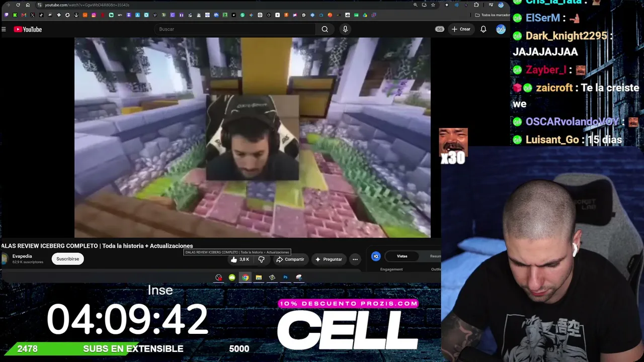Image resolution: width=644 pixels, height=362 pixels.
Task: Subscribe with the Suscribirse button
Action: point(67,259)
